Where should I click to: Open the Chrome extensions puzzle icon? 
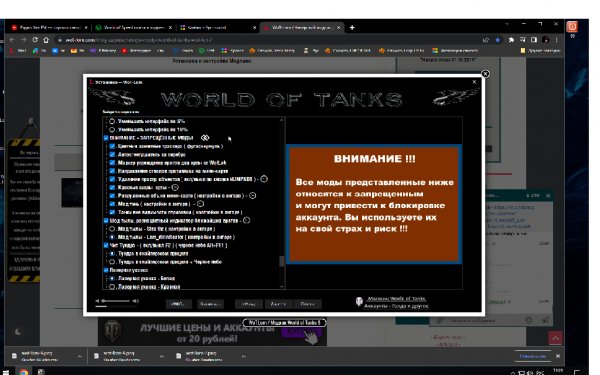pos(511,40)
